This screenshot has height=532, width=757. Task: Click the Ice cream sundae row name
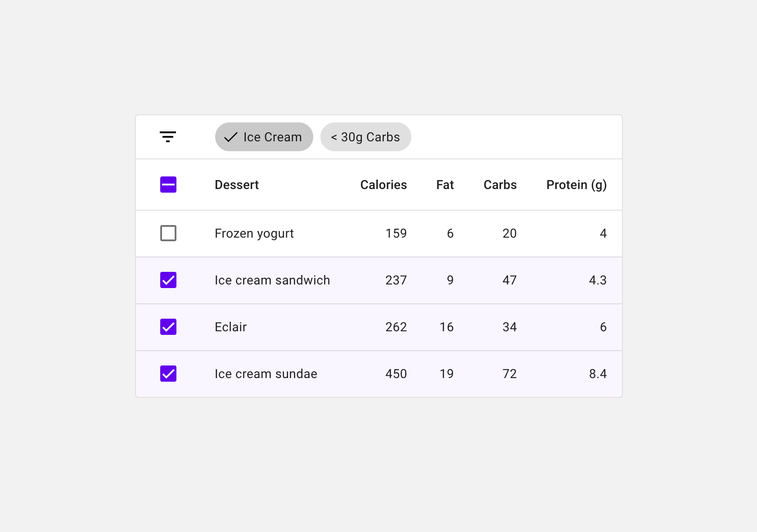pos(266,374)
